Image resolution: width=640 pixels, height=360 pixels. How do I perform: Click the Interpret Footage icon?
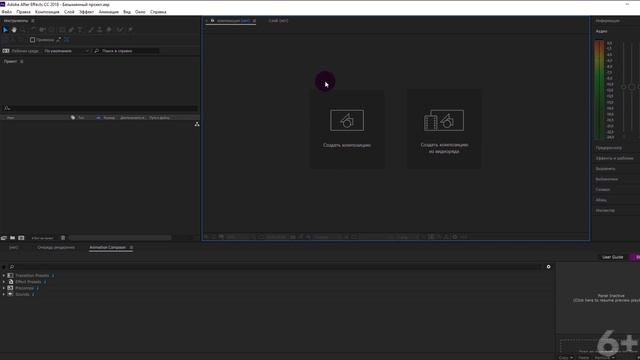point(4,238)
